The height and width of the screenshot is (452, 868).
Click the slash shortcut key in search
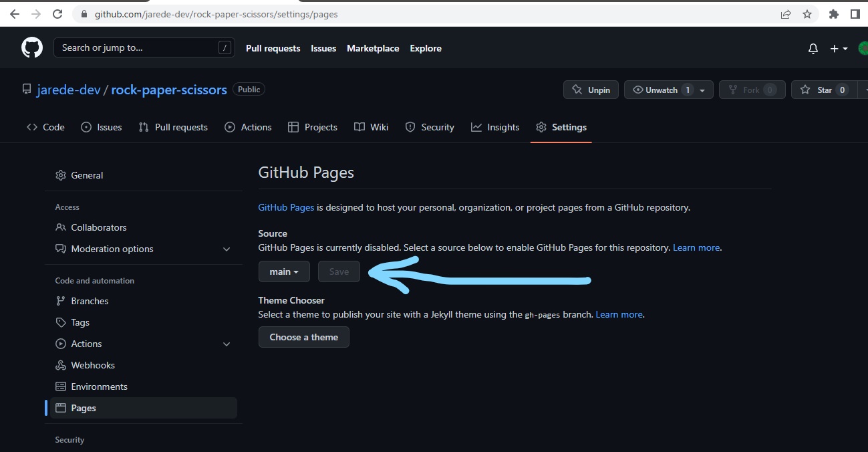coord(225,47)
